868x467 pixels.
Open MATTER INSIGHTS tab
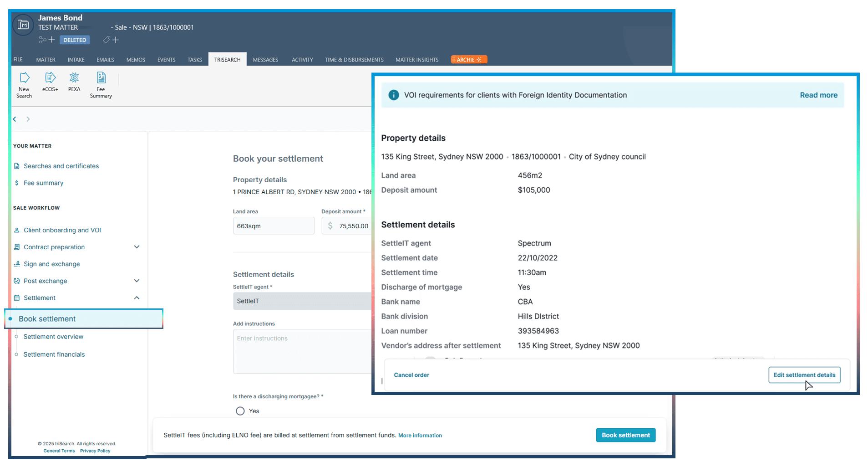point(417,60)
